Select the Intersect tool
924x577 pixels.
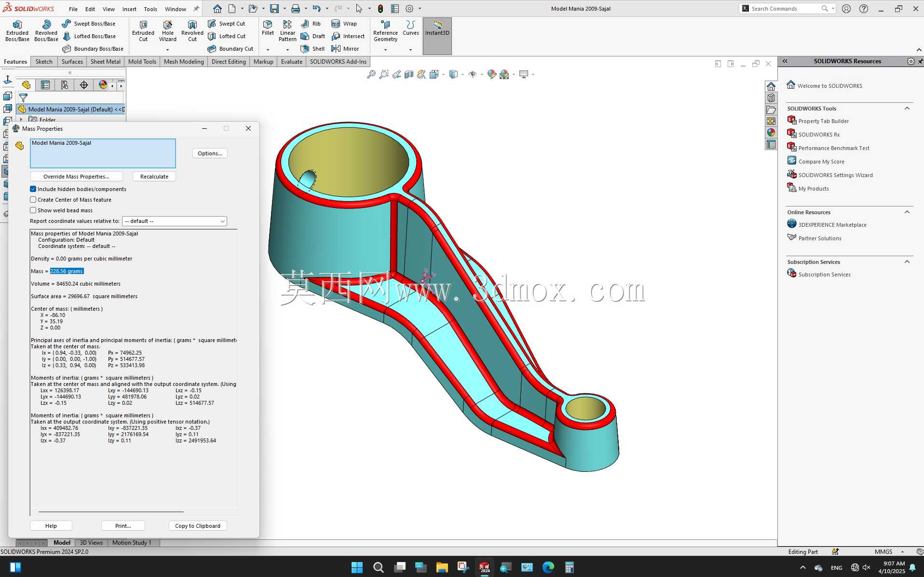(x=348, y=36)
